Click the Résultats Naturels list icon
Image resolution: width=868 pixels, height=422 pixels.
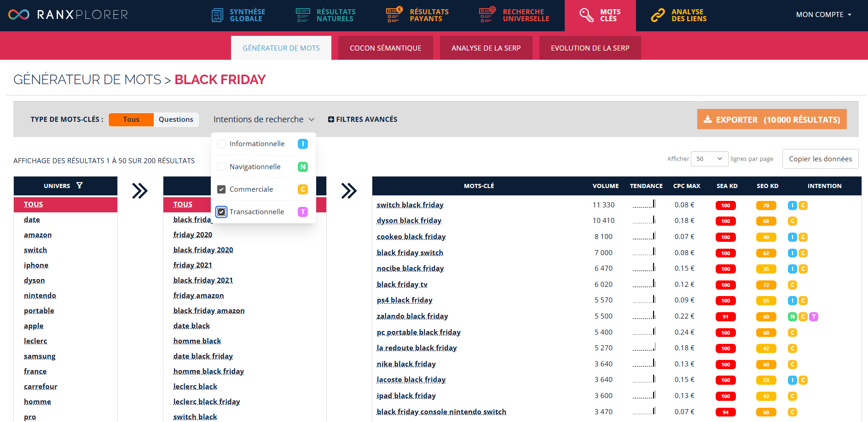(x=302, y=15)
